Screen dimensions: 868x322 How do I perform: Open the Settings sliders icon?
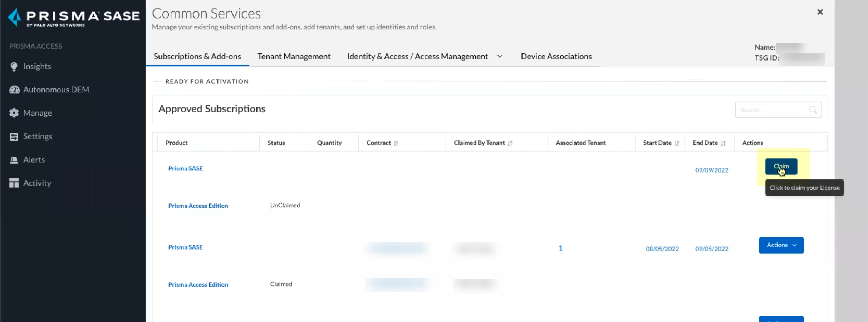click(x=14, y=136)
